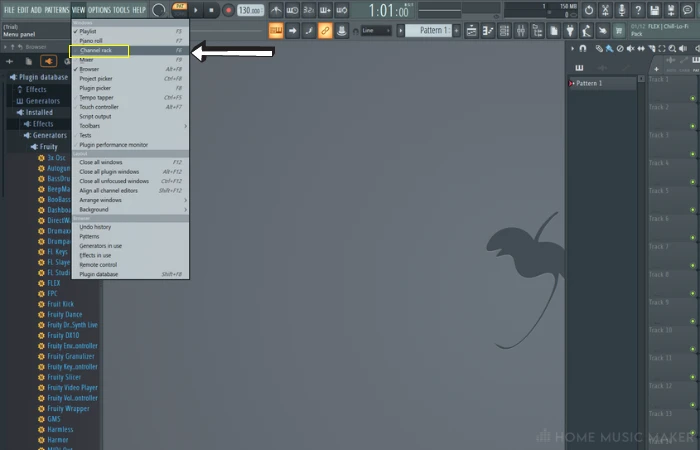Toggle wait for input before recording

coord(292,10)
